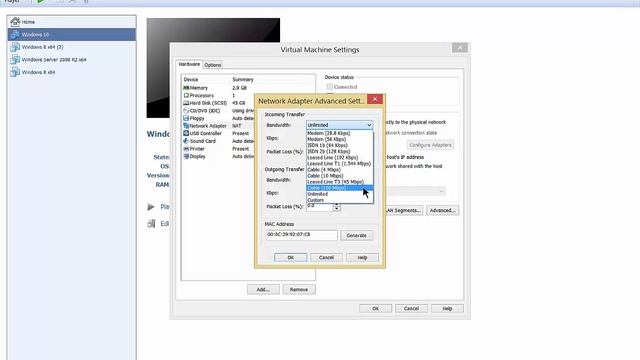640x360 pixels.
Task: Choose ISDN 1b (64 Kbps) option
Action: click(340, 145)
